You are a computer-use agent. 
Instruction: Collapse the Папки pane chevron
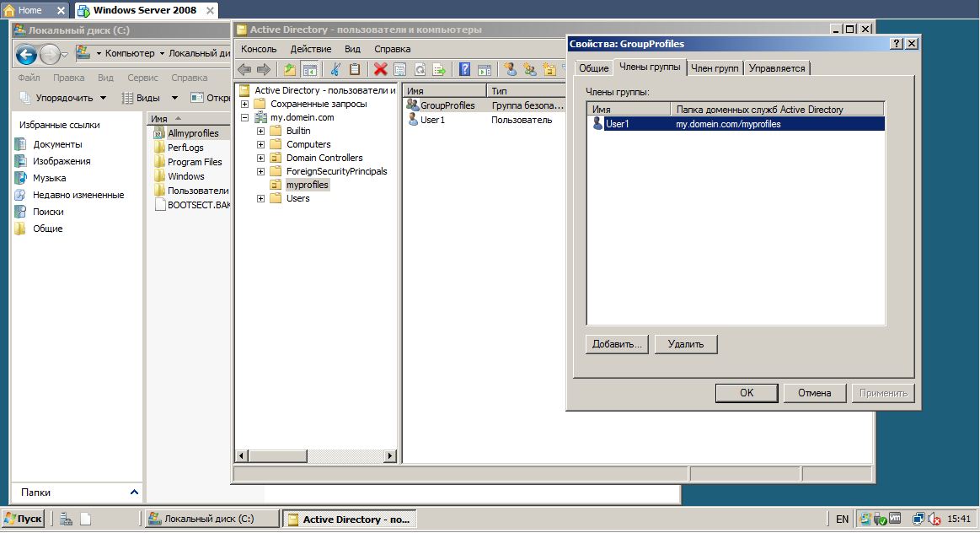click(134, 493)
